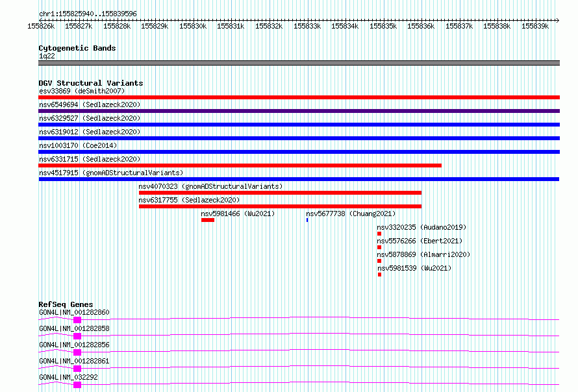
Task: Click the blue bar under nsv6329527
Action: point(299,125)
